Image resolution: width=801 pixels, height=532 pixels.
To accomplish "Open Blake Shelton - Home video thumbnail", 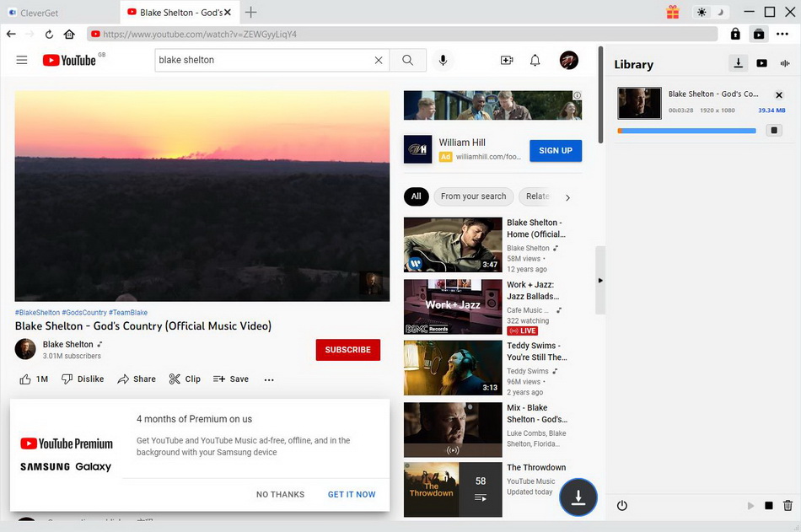I will tap(453, 245).
